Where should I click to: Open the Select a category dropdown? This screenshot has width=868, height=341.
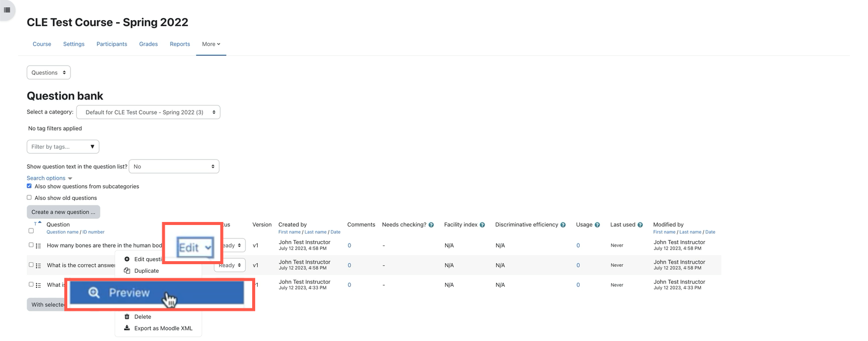pos(148,112)
